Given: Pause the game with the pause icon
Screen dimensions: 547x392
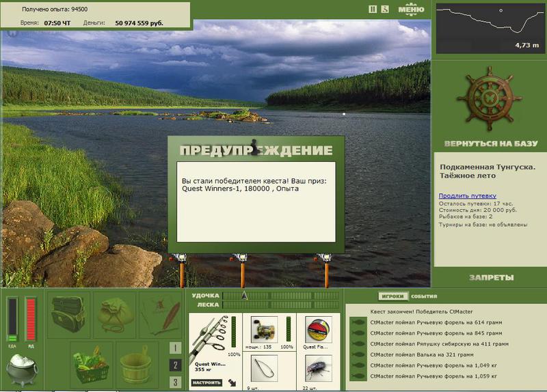Looking at the screenshot, I should point(373,10).
